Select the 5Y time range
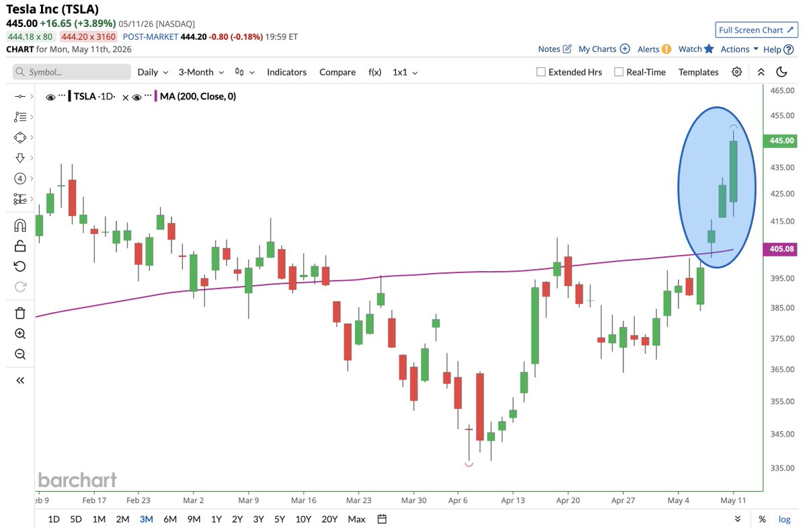 click(279, 519)
